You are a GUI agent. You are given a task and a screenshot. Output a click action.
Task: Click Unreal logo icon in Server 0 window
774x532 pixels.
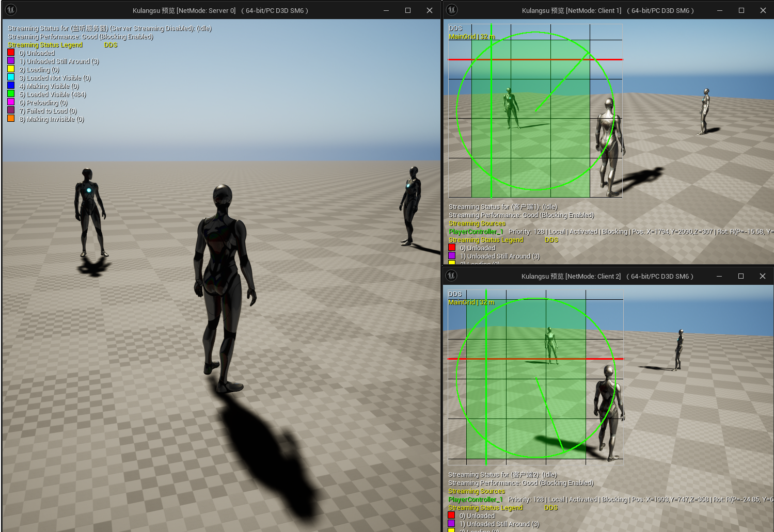11,10
